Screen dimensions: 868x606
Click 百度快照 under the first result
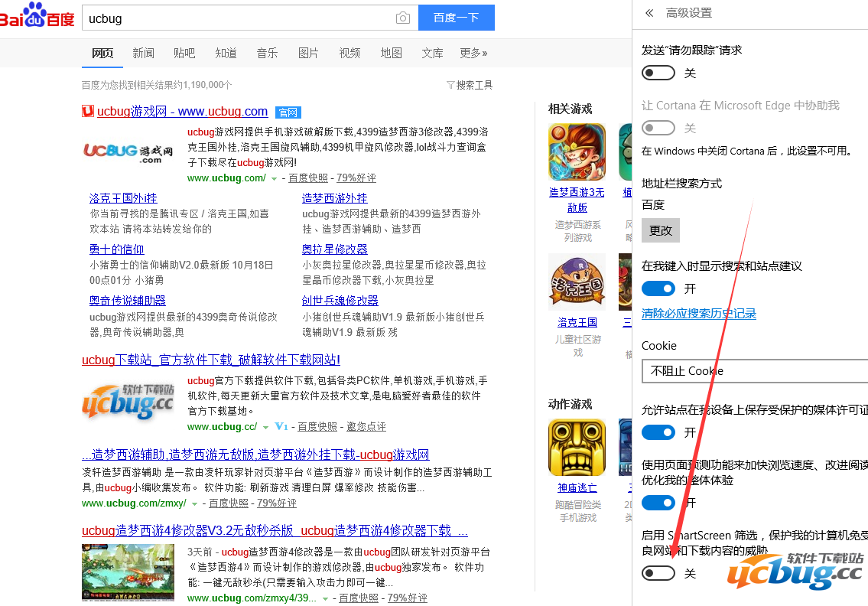pyautogui.click(x=307, y=178)
